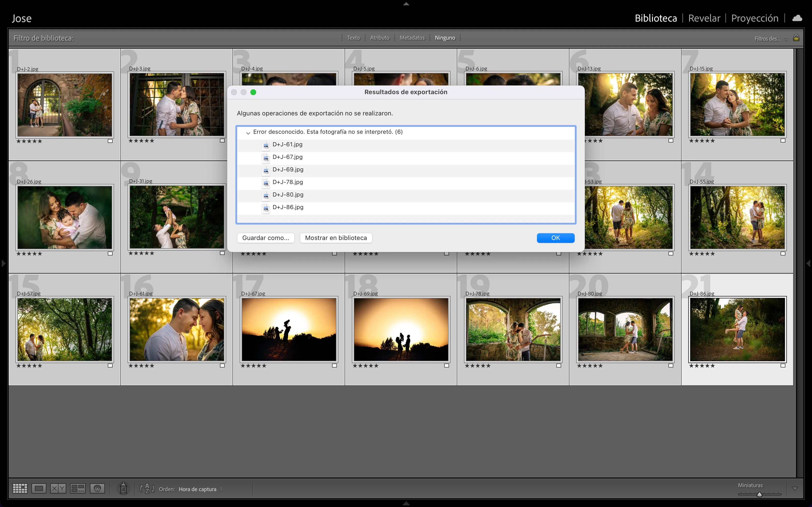812x507 pixels.
Task: Open People face view icon
Action: [x=97, y=489]
